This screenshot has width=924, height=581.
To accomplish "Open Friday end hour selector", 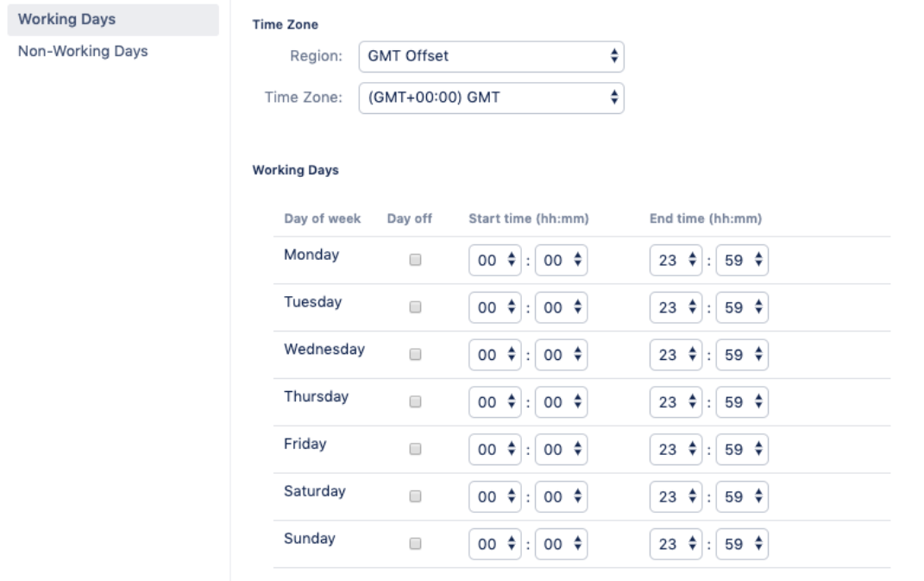I will click(x=676, y=449).
